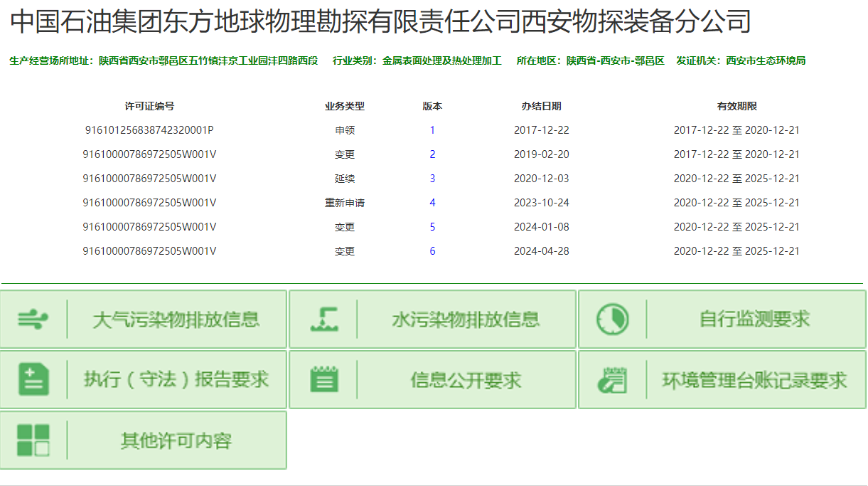The image size is (868, 486).
Task: Click the 发证机关 issuing authority text
Action: click(x=741, y=60)
